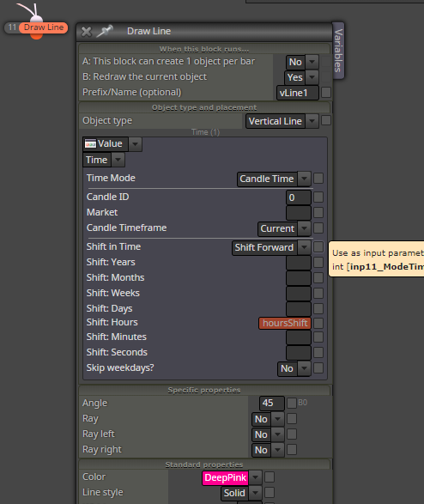
Task: Tick the checkbox beside option A object per bar
Action: point(326,62)
